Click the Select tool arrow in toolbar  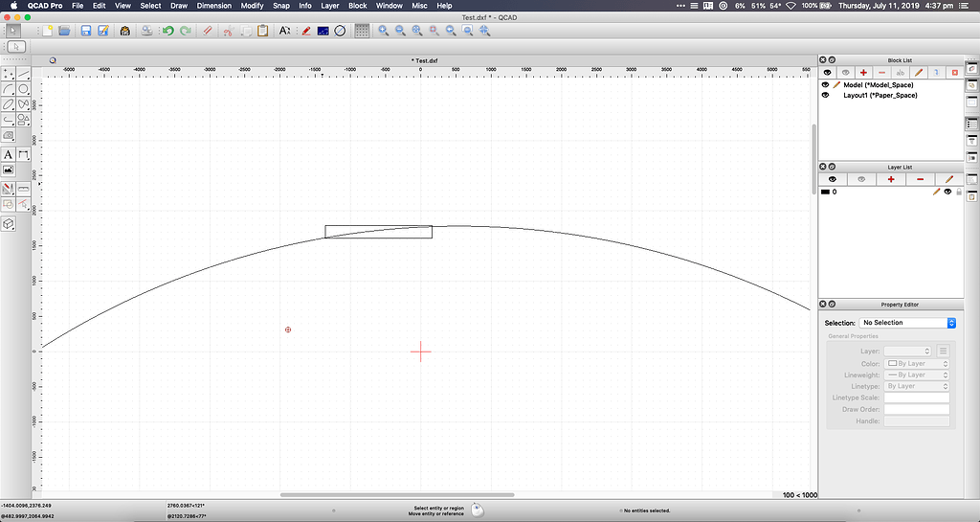click(x=12, y=31)
